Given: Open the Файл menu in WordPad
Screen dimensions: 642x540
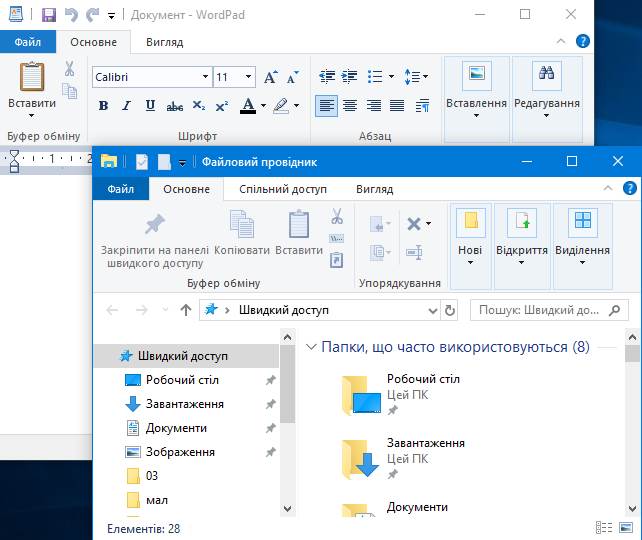Looking at the screenshot, I should [x=27, y=42].
